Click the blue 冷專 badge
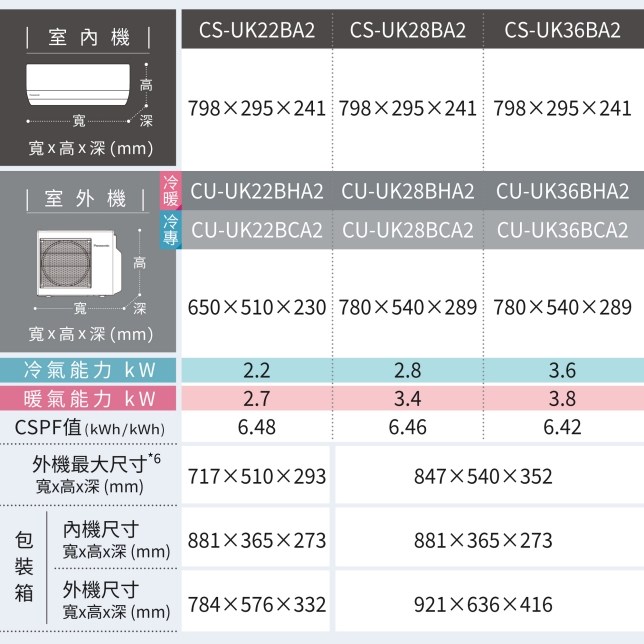Image resolution: width=644 pixels, height=644 pixels. click(171, 229)
